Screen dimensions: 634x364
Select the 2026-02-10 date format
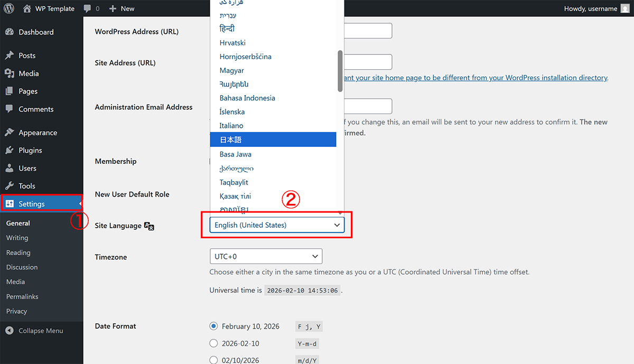[213, 343]
